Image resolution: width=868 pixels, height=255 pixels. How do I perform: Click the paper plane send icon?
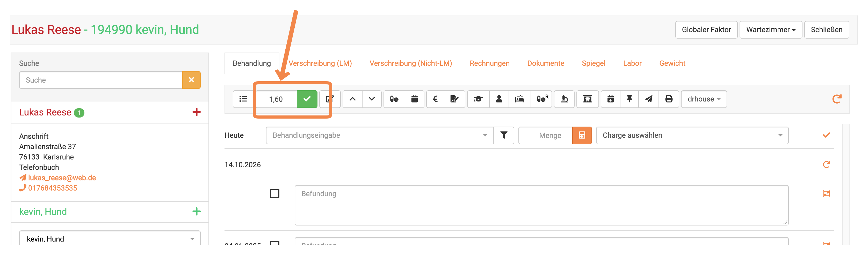pos(649,99)
